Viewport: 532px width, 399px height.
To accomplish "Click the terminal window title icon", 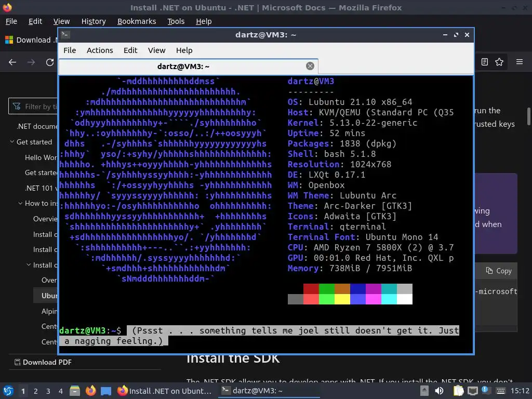I will [65, 35].
